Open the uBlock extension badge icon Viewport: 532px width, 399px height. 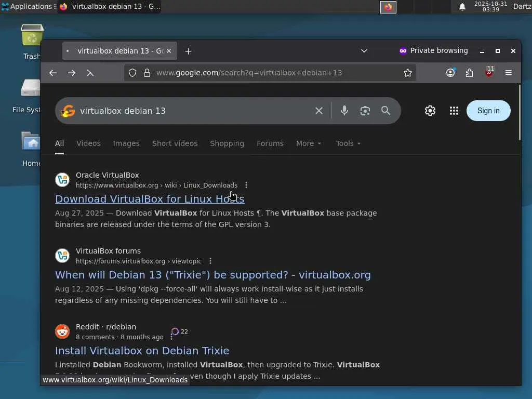pyautogui.click(x=489, y=72)
